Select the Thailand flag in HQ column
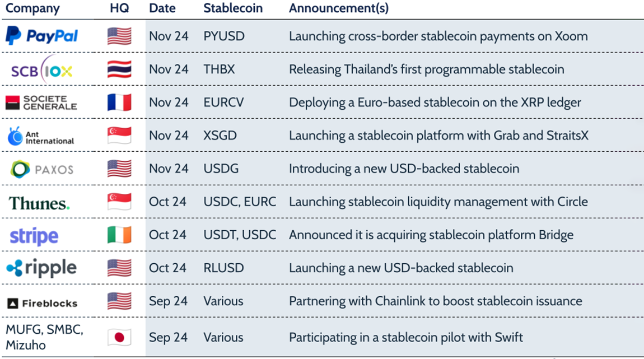The width and height of the screenshot is (644, 359). (x=119, y=69)
